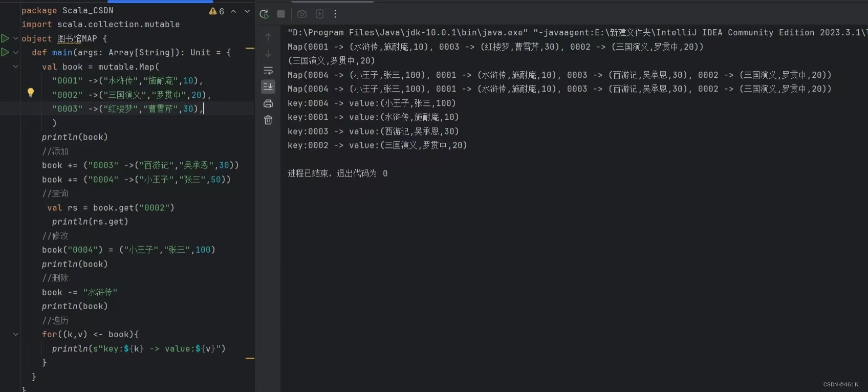Click the first Map(0001 -> ...) output line
This screenshot has width=868, height=392.
pyautogui.click(x=495, y=47)
